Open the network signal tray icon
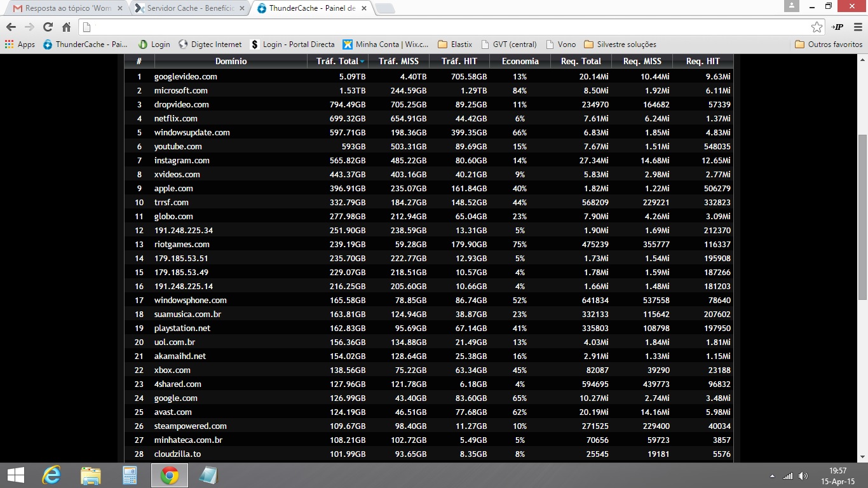 pos(788,476)
